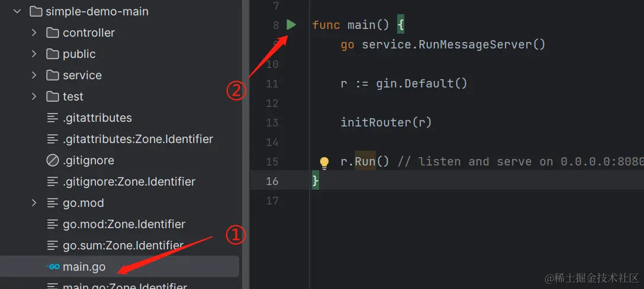Expand the go.mod node chevron
The image size is (644, 289).
pyautogui.click(x=34, y=203)
